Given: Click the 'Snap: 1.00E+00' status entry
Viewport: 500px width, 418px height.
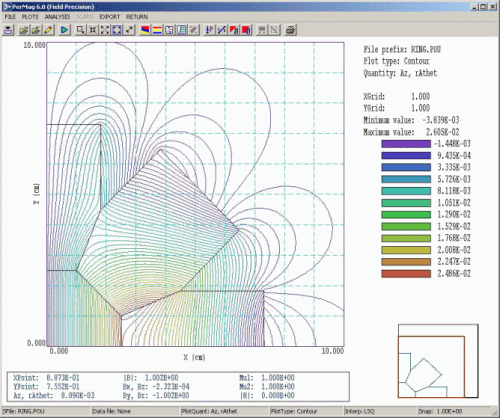Looking at the screenshot, I should [x=440, y=411].
